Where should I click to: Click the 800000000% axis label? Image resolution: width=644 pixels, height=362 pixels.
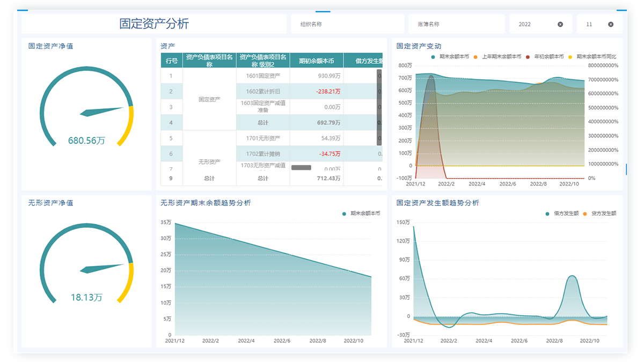(603, 65)
